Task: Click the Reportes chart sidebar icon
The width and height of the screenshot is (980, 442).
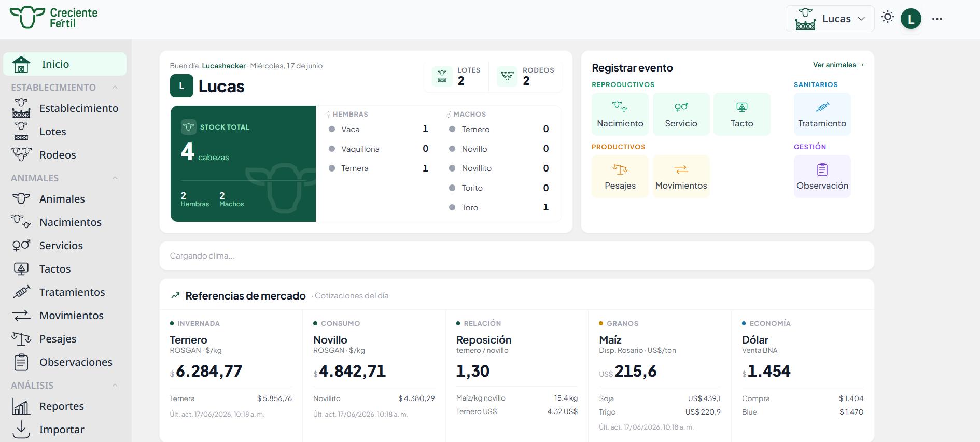Action: [21, 406]
